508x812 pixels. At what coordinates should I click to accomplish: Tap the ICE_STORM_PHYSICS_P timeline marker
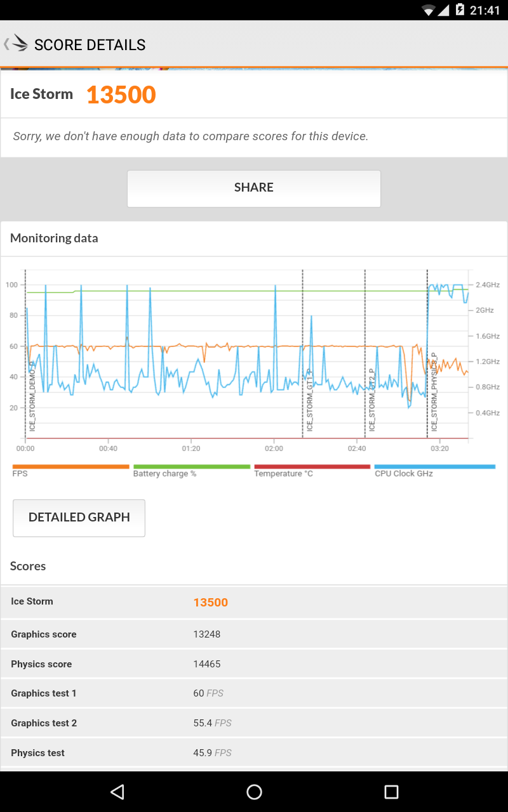coord(434,392)
